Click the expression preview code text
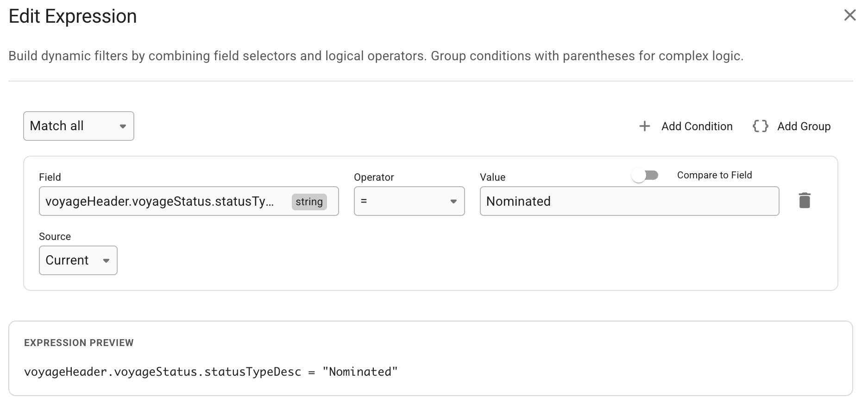The width and height of the screenshot is (868, 416). (x=211, y=372)
